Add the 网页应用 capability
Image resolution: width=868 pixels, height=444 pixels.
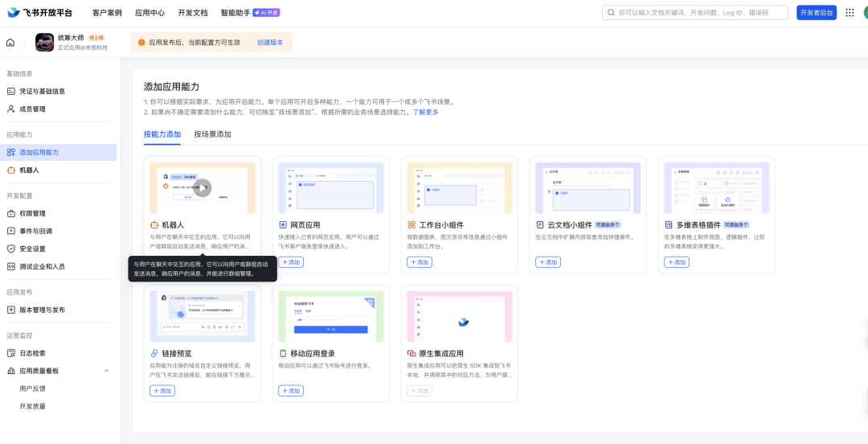point(291,262)
